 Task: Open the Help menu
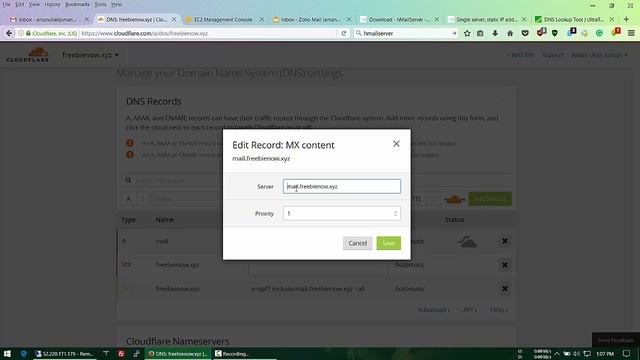116,4
